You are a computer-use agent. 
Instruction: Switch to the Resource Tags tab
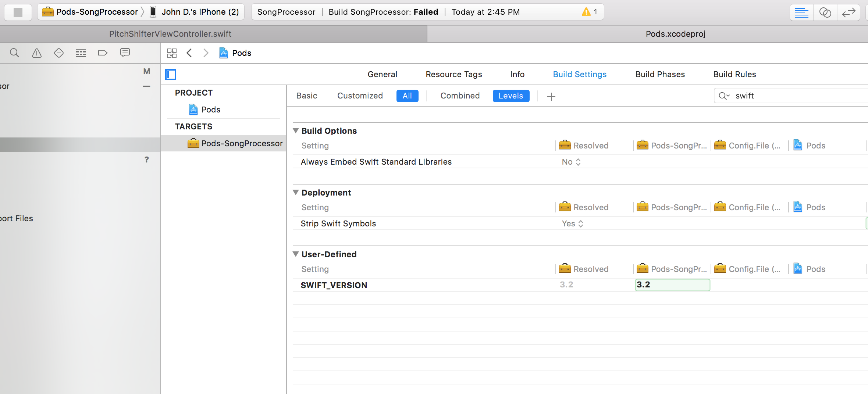453,74
